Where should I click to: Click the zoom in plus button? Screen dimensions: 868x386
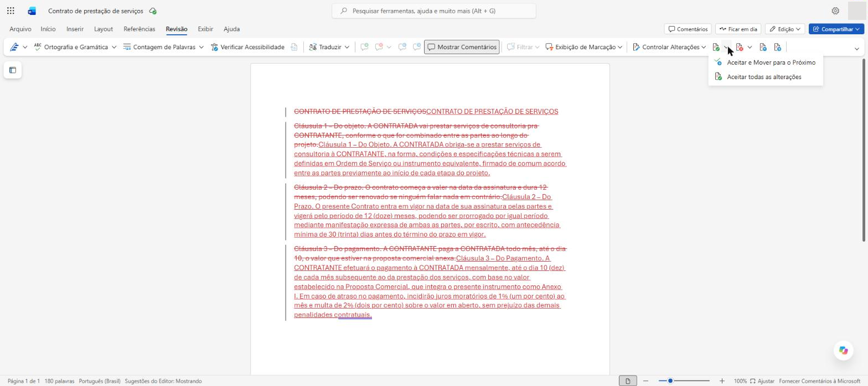(722, 381)
